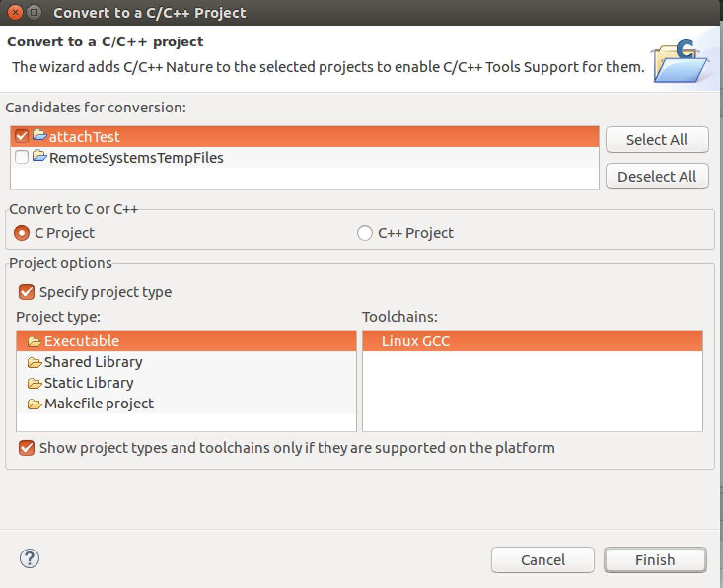This screenshot has width=723, height=588.
Task: Click the Makefile project folder icon
Action: click(x=34, y=403)
